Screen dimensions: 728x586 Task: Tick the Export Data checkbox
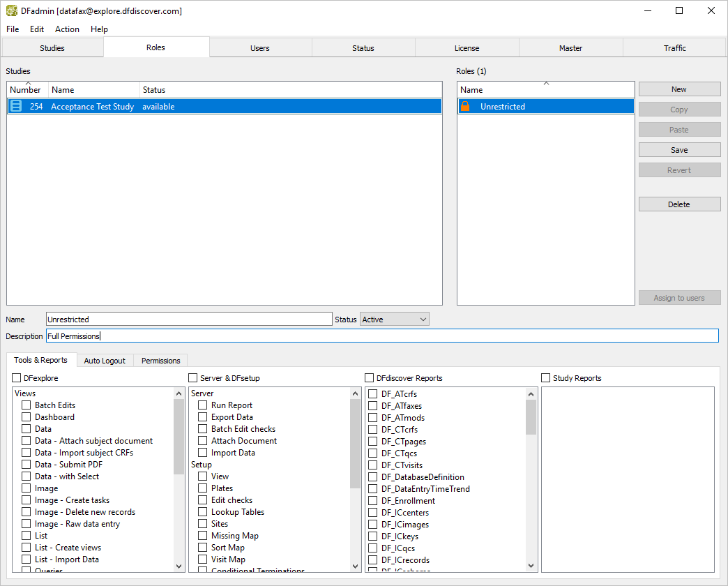point(203,417)
